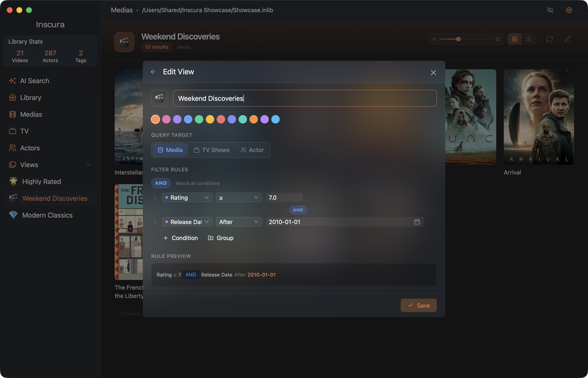Toggle the hidden-content eye icon
The height and width of the screenshot is (378, 588).
pyautogui.click(x=550, y=10)
